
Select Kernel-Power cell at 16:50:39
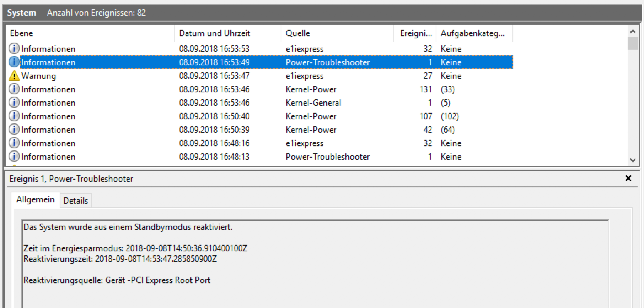[311, 130]
